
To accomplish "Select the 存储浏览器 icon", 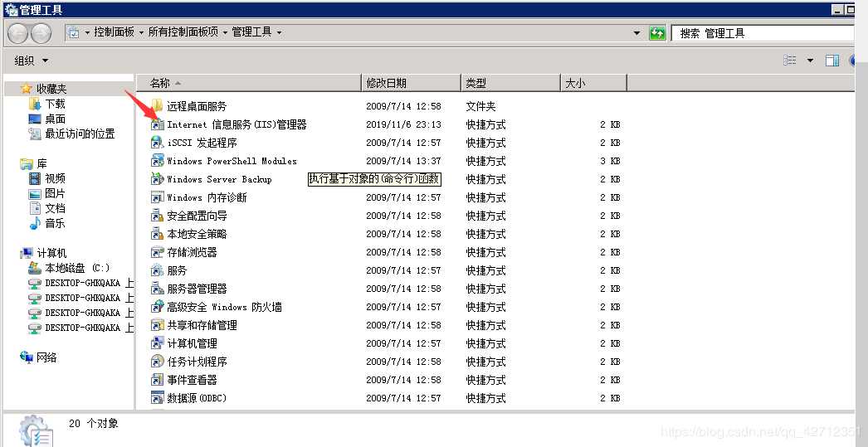I will coord(157,252).
